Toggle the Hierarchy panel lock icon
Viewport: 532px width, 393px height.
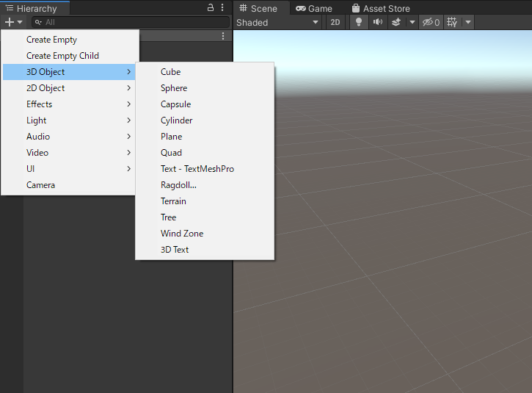click(211, 8)
